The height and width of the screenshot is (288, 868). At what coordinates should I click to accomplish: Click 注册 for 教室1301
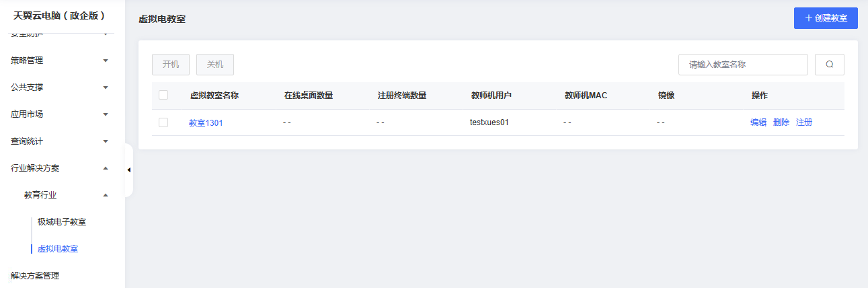[x=804, y=122]
